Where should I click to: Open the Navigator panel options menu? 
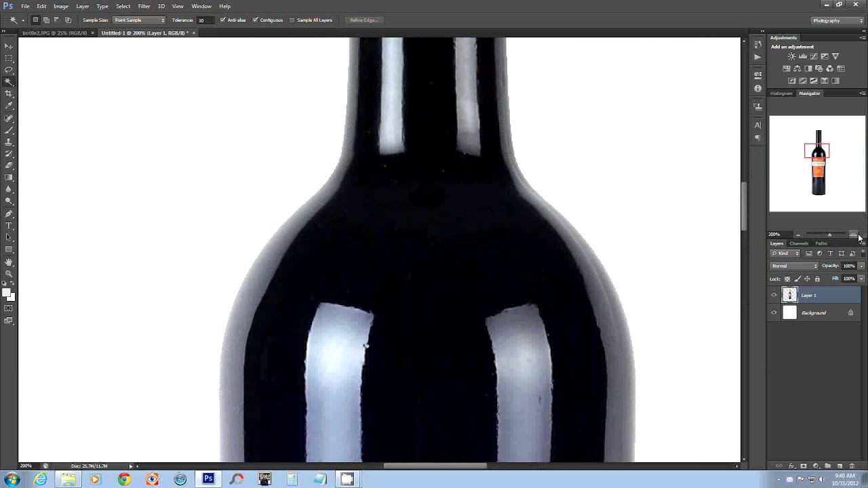(x=862, y=94)
